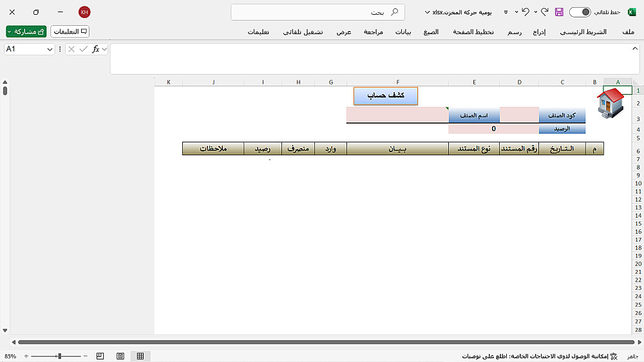Undo the last action

click(526, 12)
